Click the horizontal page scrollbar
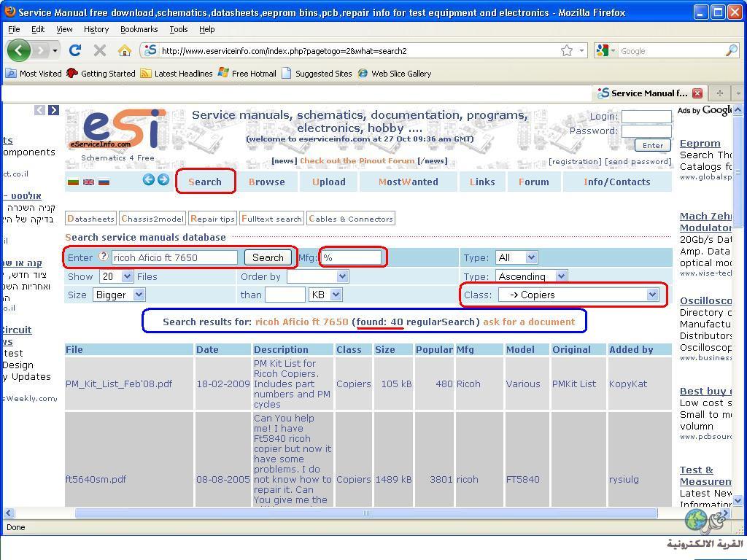The width and height of the screenshot is (747, 560). click(366, 513)
